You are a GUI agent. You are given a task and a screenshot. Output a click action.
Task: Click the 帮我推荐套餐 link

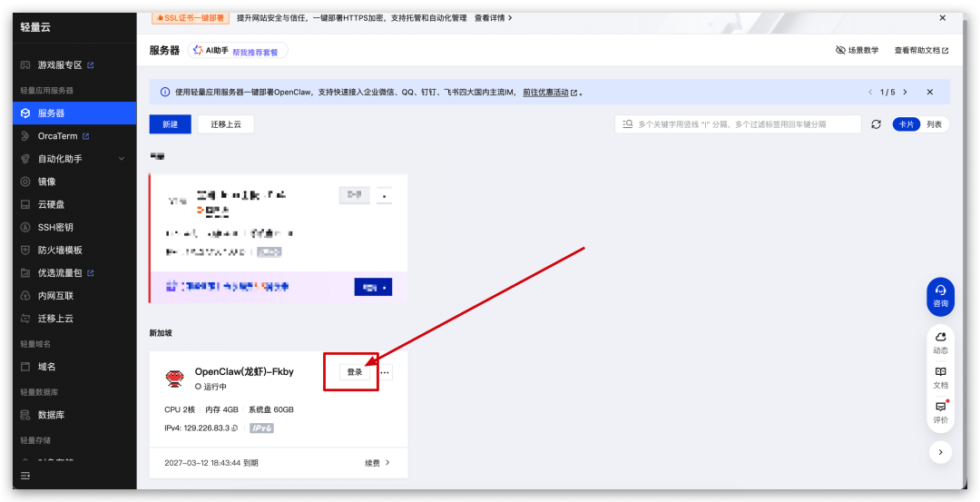(255, 54)
